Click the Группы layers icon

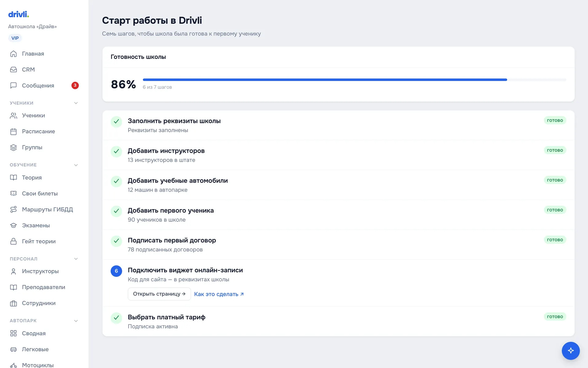13,148
